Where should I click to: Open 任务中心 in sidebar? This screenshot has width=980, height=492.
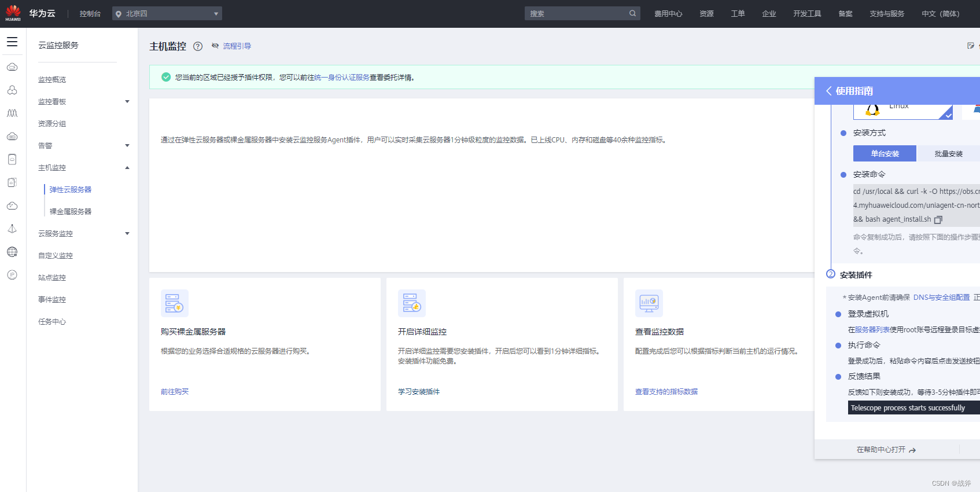[52, 322]
